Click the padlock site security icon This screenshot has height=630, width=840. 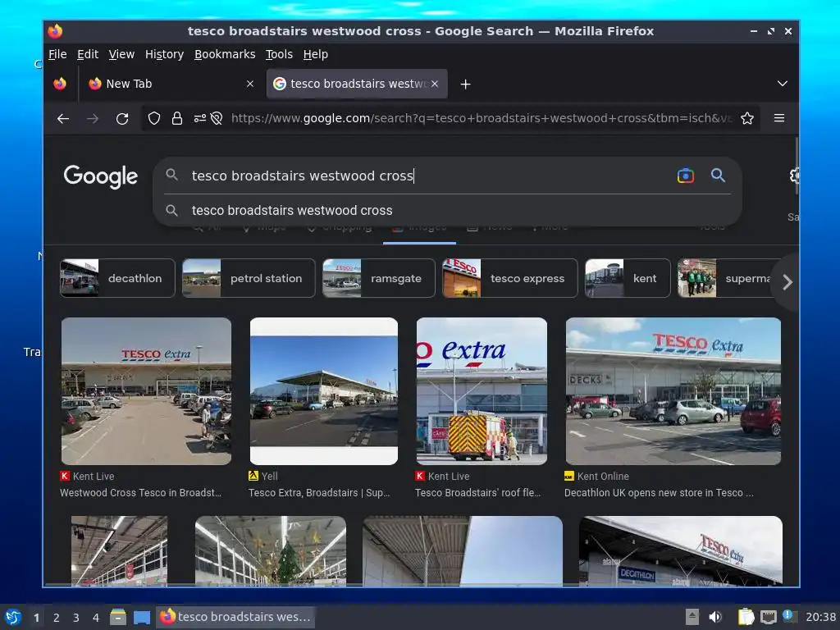(x=177, y=118)
